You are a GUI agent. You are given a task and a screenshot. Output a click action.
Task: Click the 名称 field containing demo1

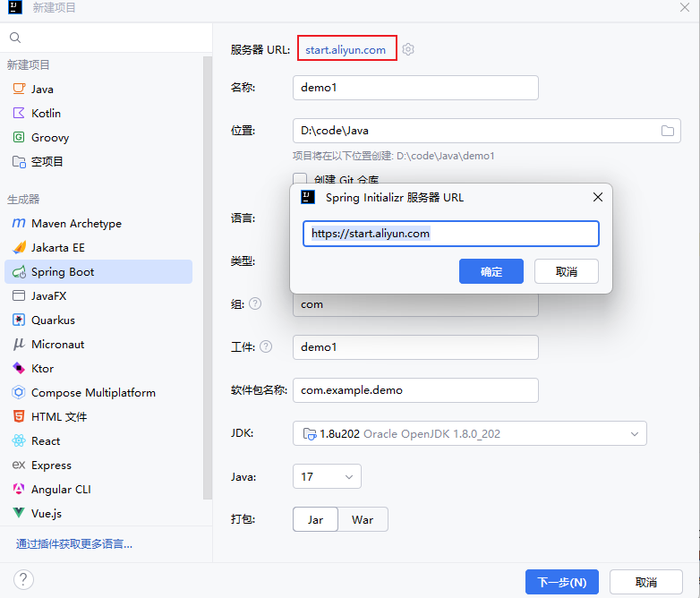coord(415,88)
